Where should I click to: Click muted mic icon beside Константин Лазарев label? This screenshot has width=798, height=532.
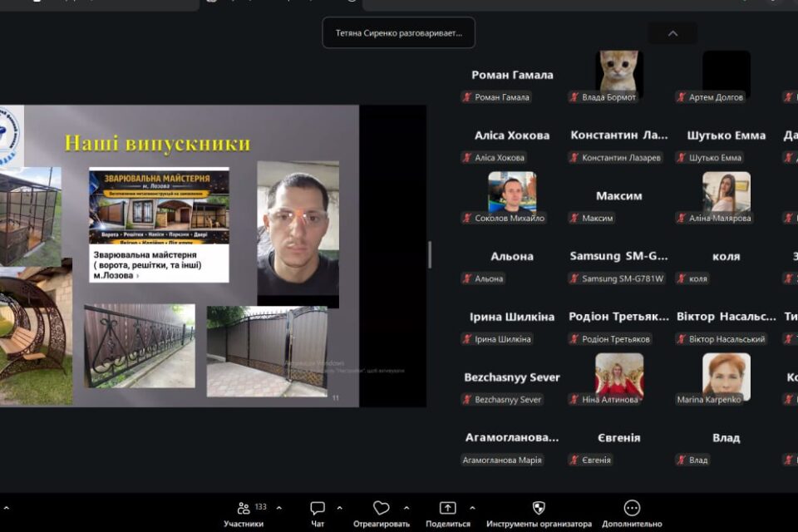pyautogui.click(x=574, y=158)
